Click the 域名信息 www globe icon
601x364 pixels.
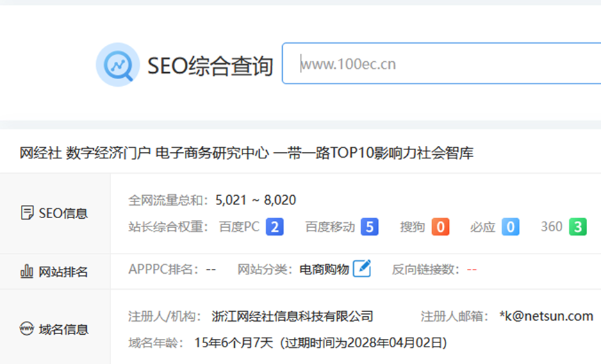(x=27, y=329)
